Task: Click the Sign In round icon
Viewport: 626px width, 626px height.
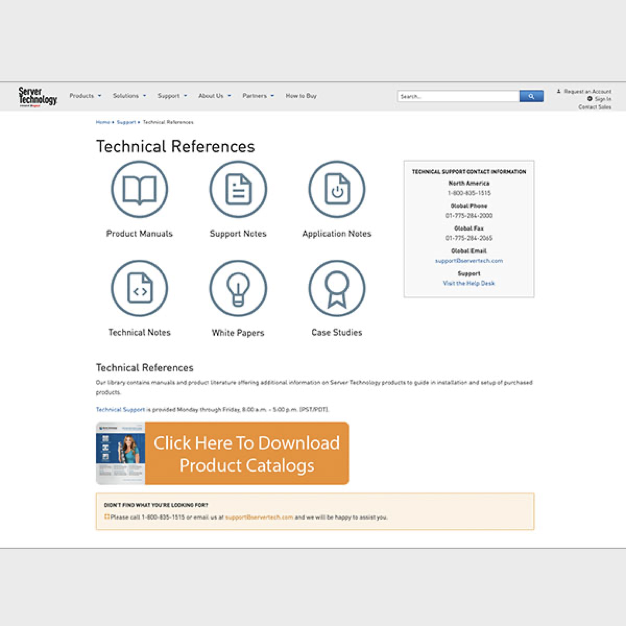Action: pos(590,99)
